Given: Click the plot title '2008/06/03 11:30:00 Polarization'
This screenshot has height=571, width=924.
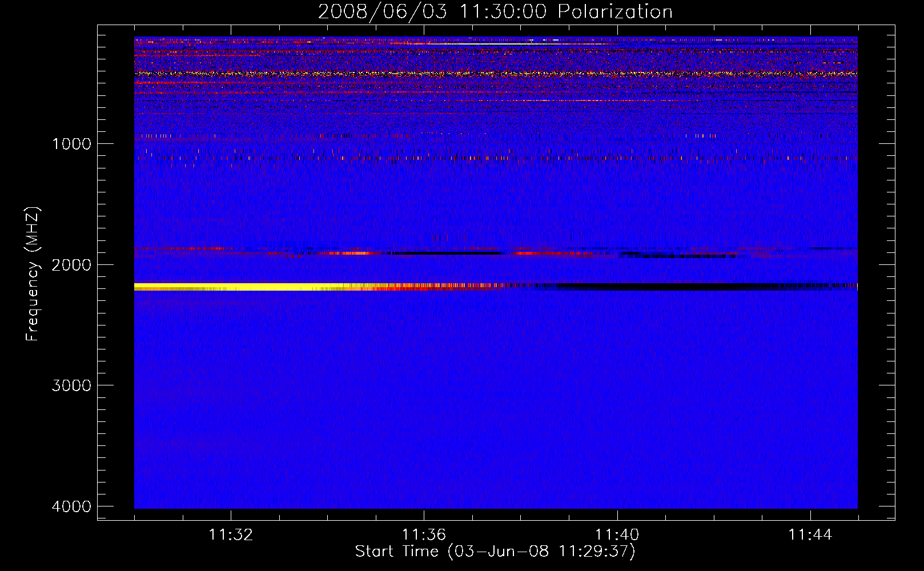Looking at the screenshot, I should (495, 11).
